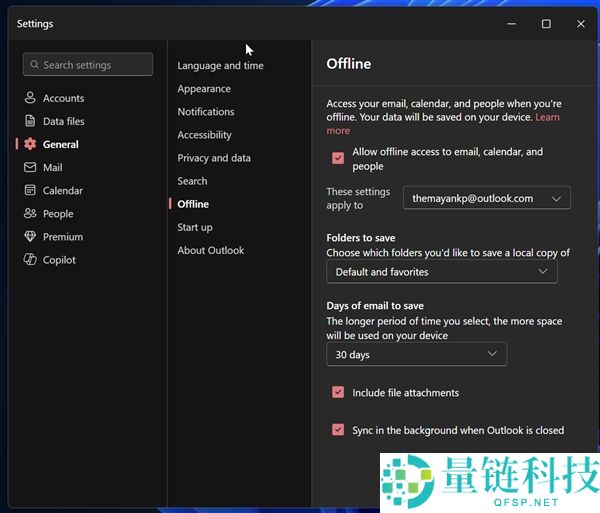Click the Folders to save heading
600x513 pixels.
pyautogui.click(x=360, y=238)
